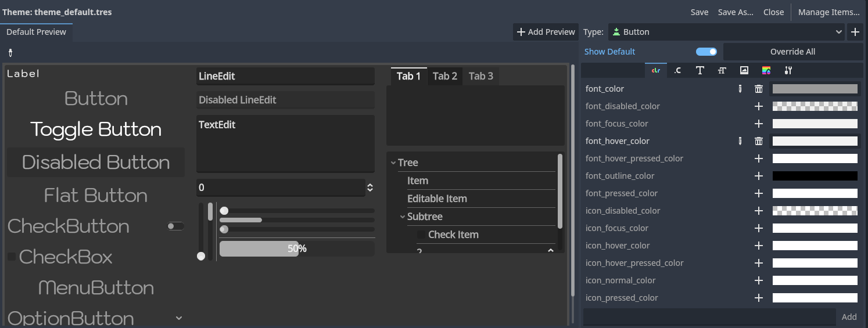Add override for icon_hover_color

click(x=758, y=246)
